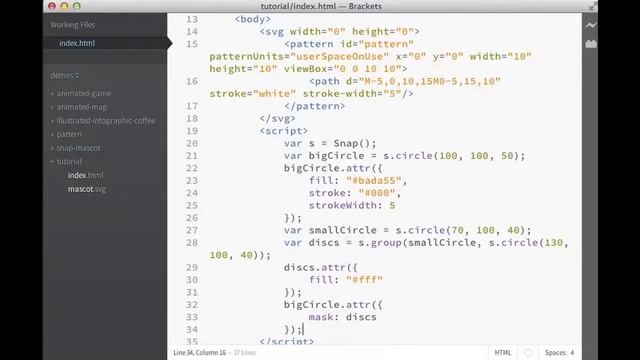Open the demos project dropdown
Image resolution: width=640 pixels, height=360 pixels.
(x=64, y=76)
